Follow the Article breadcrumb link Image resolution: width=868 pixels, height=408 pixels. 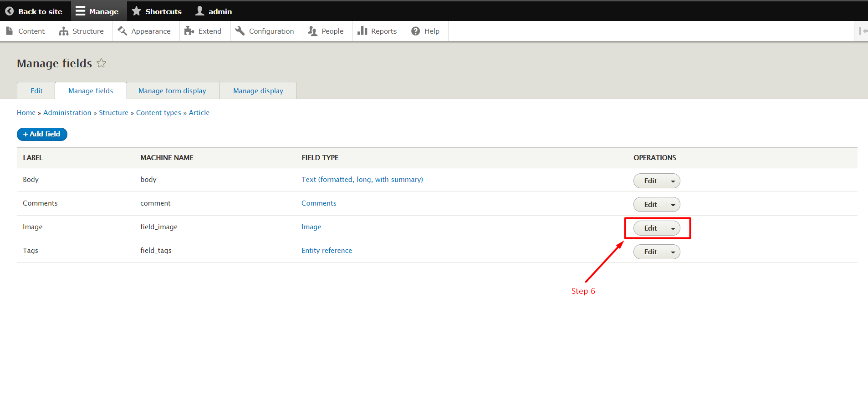pyautogui.click(x=199, y=113)
